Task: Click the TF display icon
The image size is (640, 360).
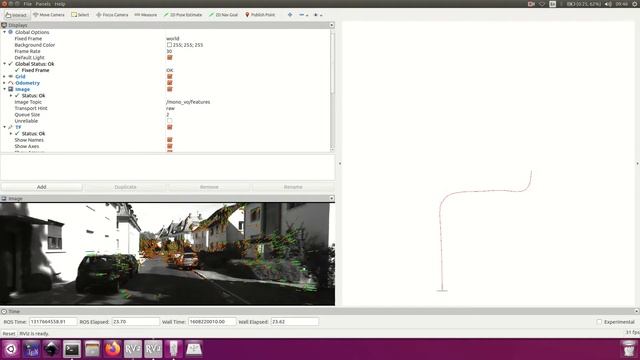Action: click(11, 127)
